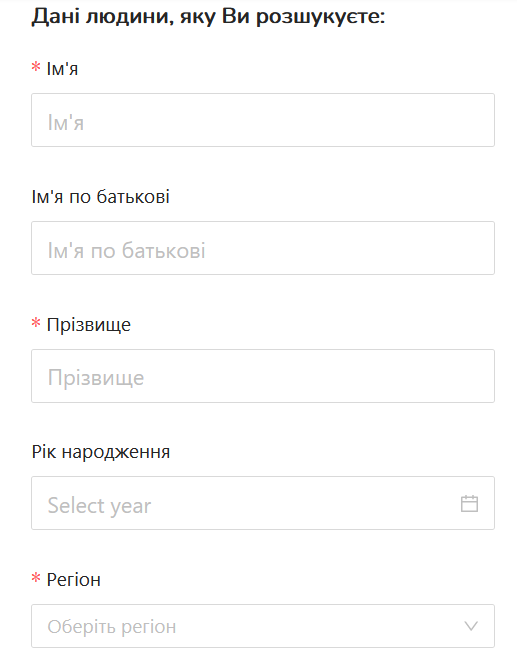Screen dimensions: 517x660
Task: Select the Ім'я по батькові input box
Action: [263, 248]
